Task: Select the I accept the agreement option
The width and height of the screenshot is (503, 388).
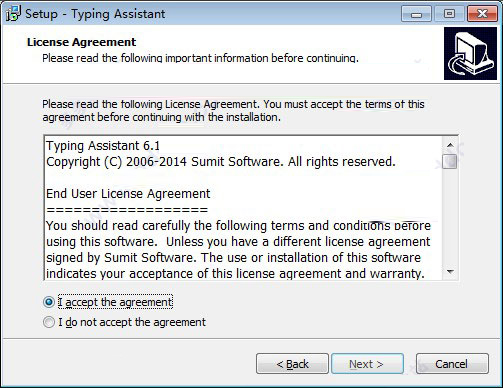Action: click(x=49, y=302)
